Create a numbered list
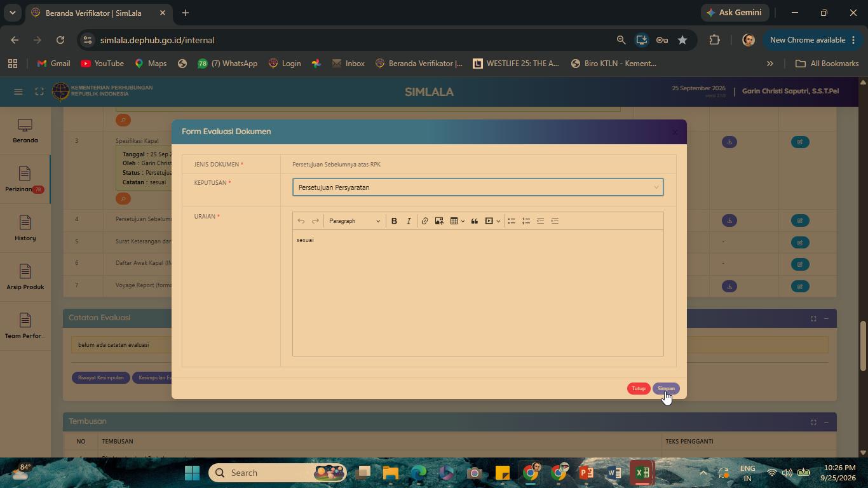The height and width of the screenshot is (488, 868). point(526,221)
